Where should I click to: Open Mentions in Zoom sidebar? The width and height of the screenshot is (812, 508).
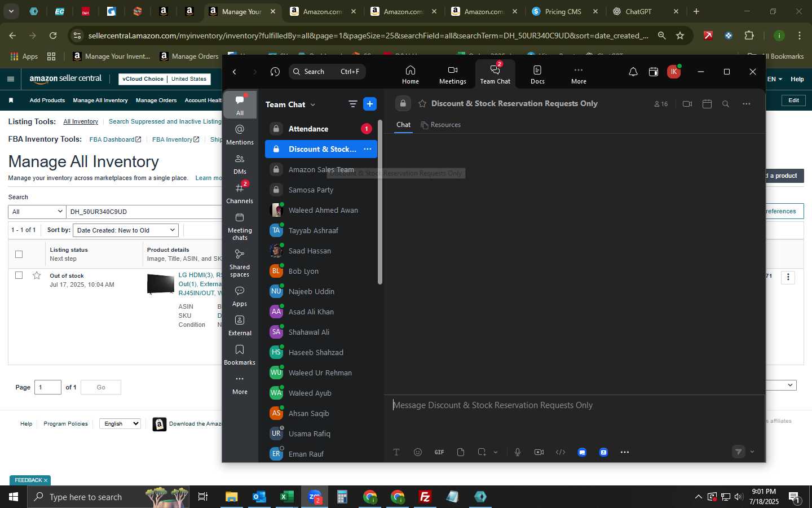click(x=240, y=134)
